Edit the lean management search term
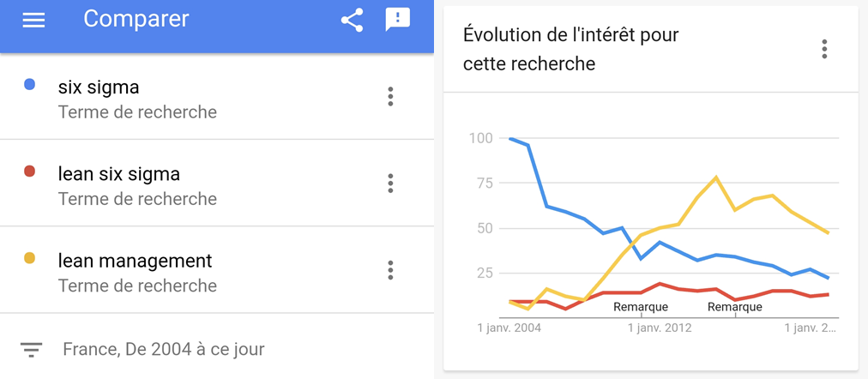This screenshot has height=379, width=868. (x=135, y=261)
